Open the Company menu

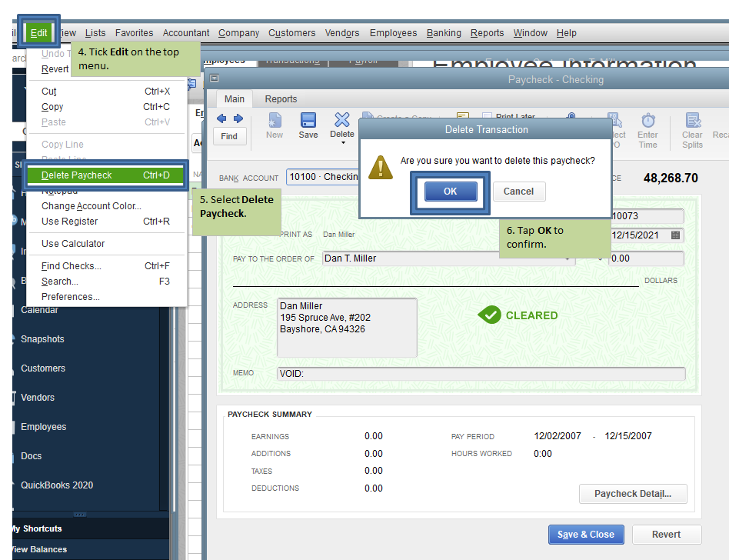[239, 32]
